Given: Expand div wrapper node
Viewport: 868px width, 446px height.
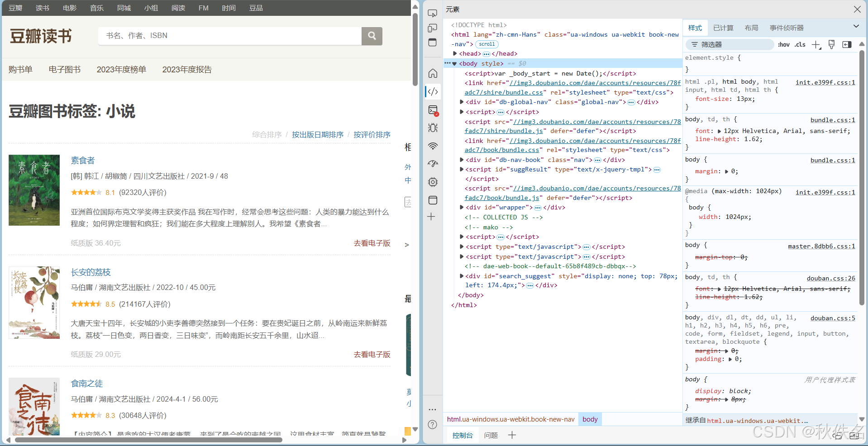Looking at the screenshot, I should click(462, 207).
